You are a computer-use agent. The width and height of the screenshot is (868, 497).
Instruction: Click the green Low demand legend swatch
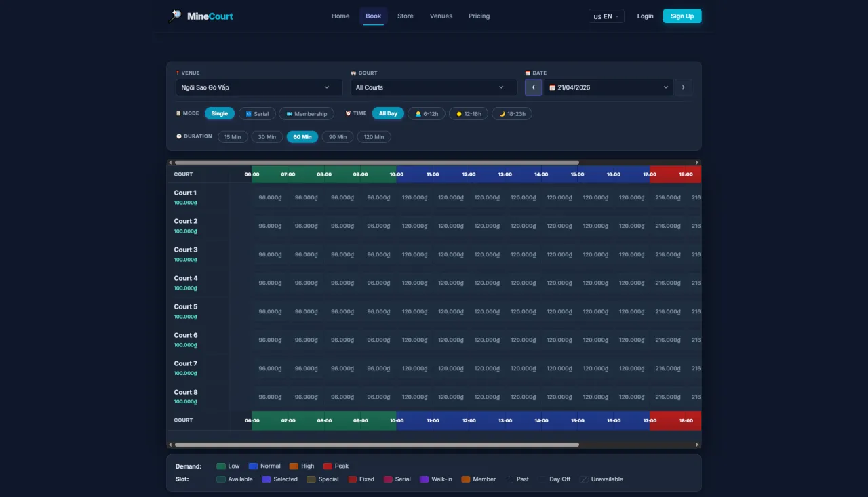click(221, 466)
